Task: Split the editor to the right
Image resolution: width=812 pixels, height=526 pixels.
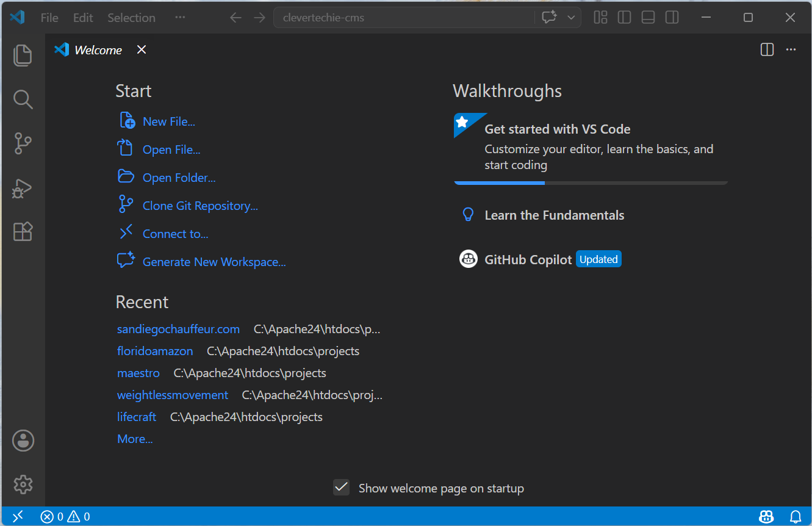Action: [767, 49]
